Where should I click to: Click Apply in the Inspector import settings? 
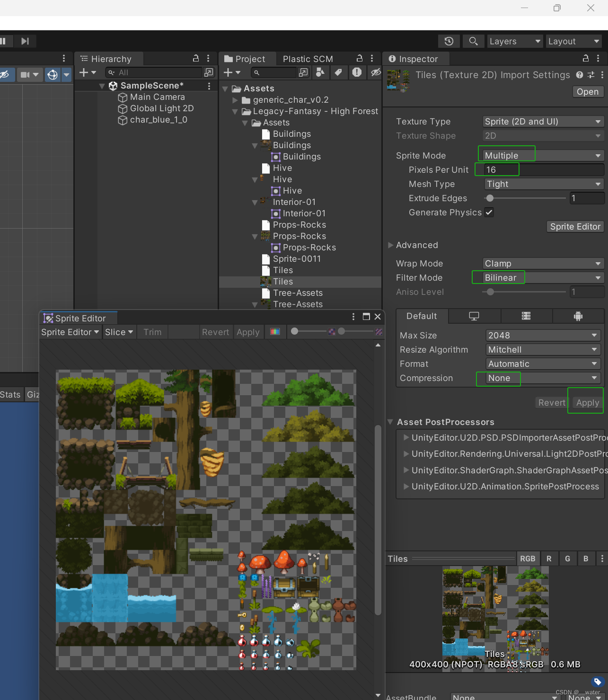(x=588, y=403)
